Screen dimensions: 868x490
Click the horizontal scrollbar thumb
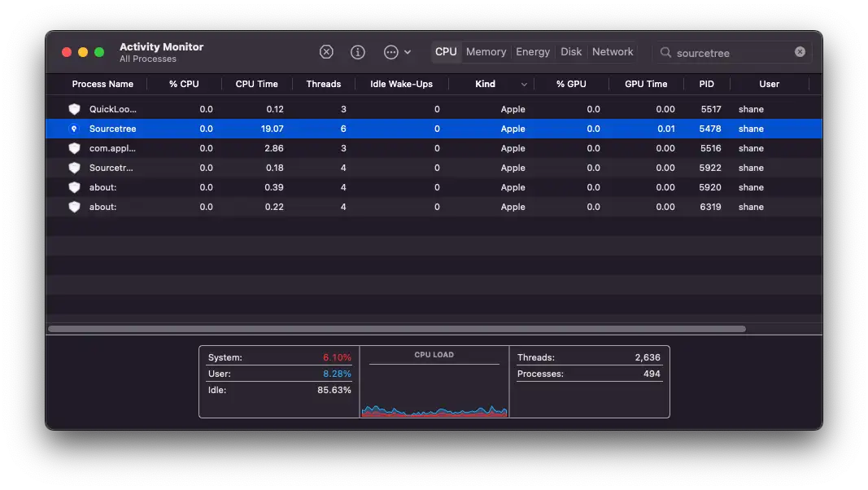click(397, 329)
